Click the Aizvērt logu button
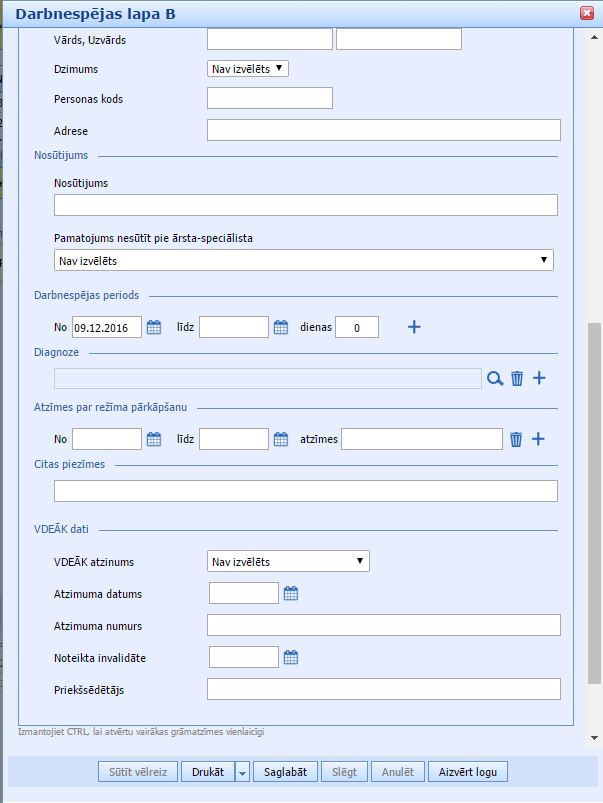The height and width of the screenshot is (803, 603). (468, 772)
